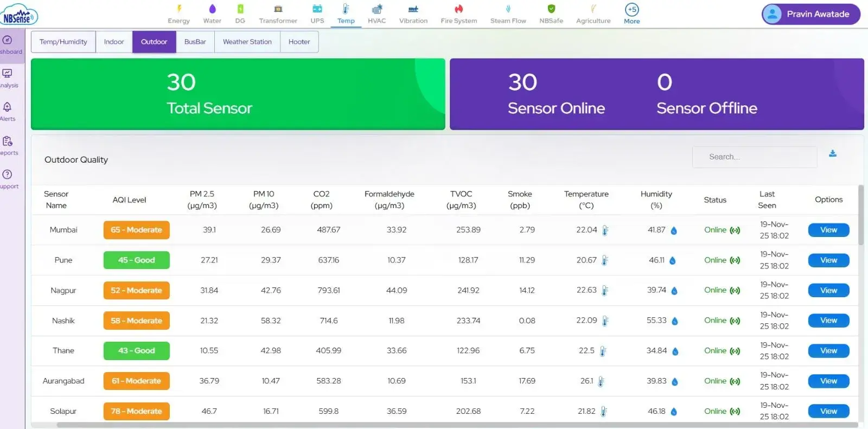This screenshot has height=429, width=868.
Task: Open the Agriculture module icon
Action: (x=593, y=9)
